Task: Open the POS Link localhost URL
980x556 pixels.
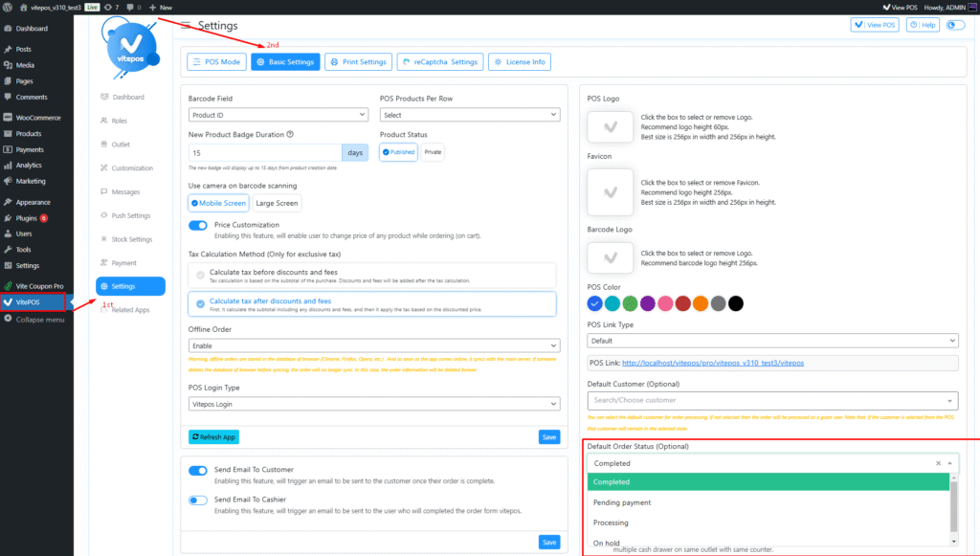Action: [x=712, y=363]
